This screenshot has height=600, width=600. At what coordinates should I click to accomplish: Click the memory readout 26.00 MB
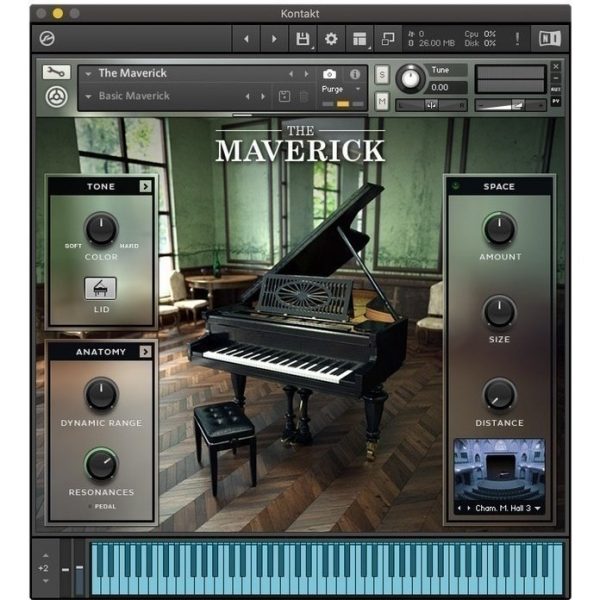tap(437, 43)
